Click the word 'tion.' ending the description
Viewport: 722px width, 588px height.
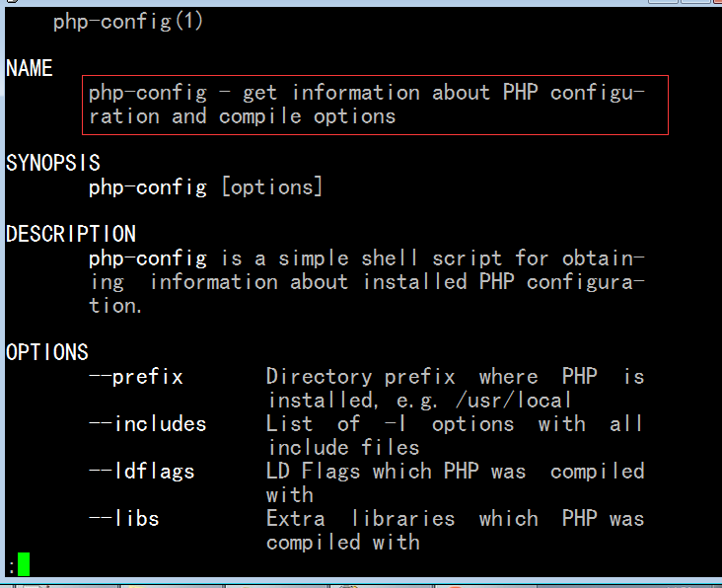pos(115,305)
